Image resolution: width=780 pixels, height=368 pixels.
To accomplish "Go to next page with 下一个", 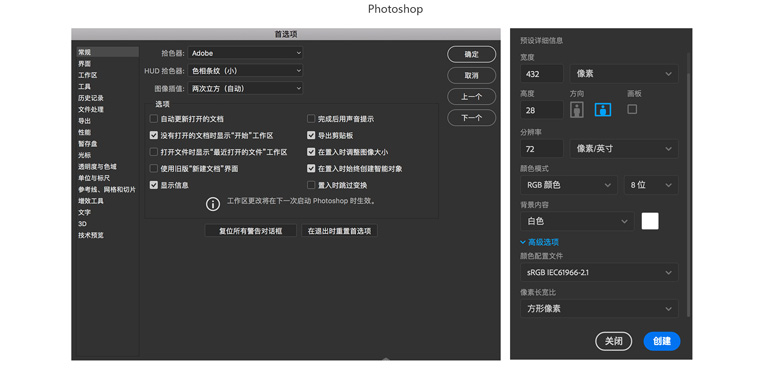I will click(x=472, y=118).
